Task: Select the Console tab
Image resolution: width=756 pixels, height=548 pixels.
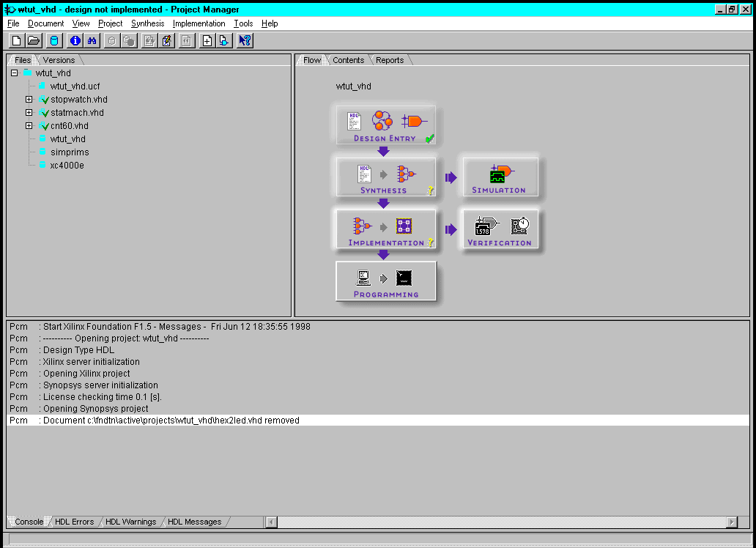Action: coord(29,522)
